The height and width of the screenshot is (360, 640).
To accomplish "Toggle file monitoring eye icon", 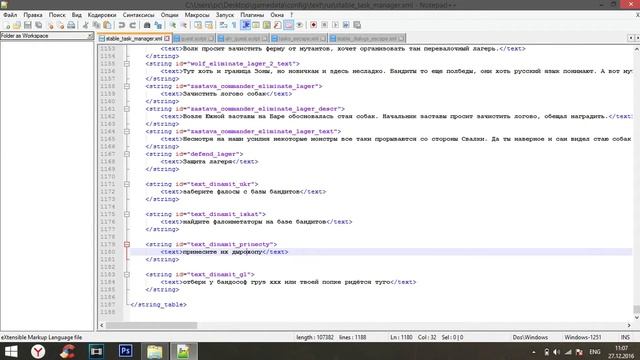I will (299, 25).
